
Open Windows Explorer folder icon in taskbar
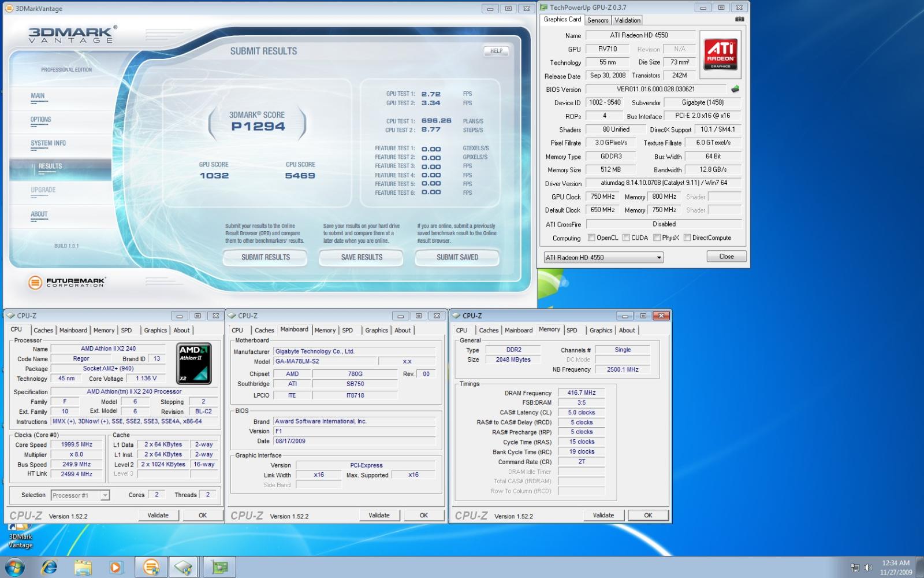click(x=83, y=567)
